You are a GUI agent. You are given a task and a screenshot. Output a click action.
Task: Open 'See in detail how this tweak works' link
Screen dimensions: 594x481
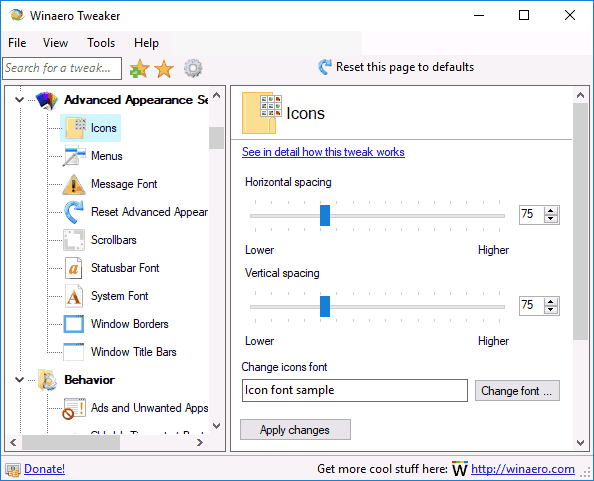(x=323, y=152)
